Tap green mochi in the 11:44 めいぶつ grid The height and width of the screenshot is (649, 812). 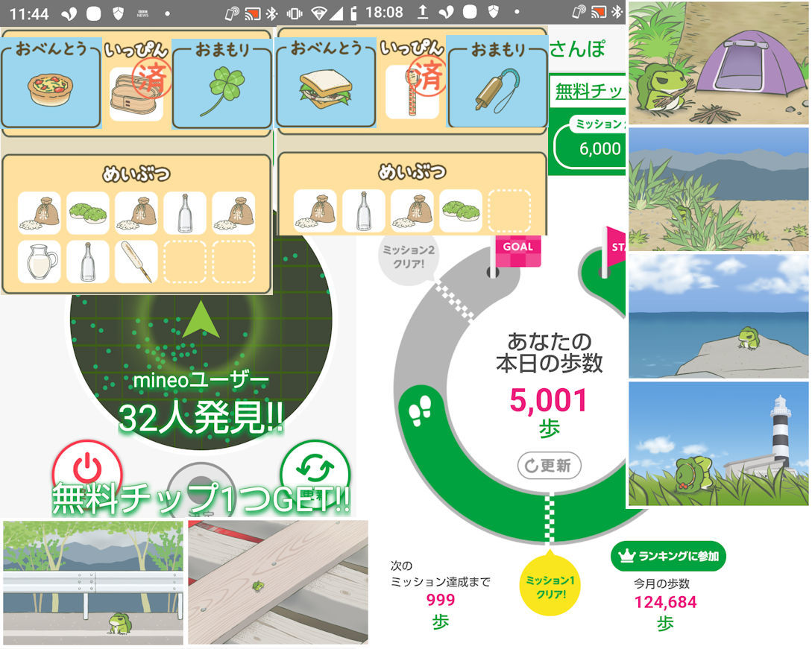pyautogui.click(x=88, y=212)
